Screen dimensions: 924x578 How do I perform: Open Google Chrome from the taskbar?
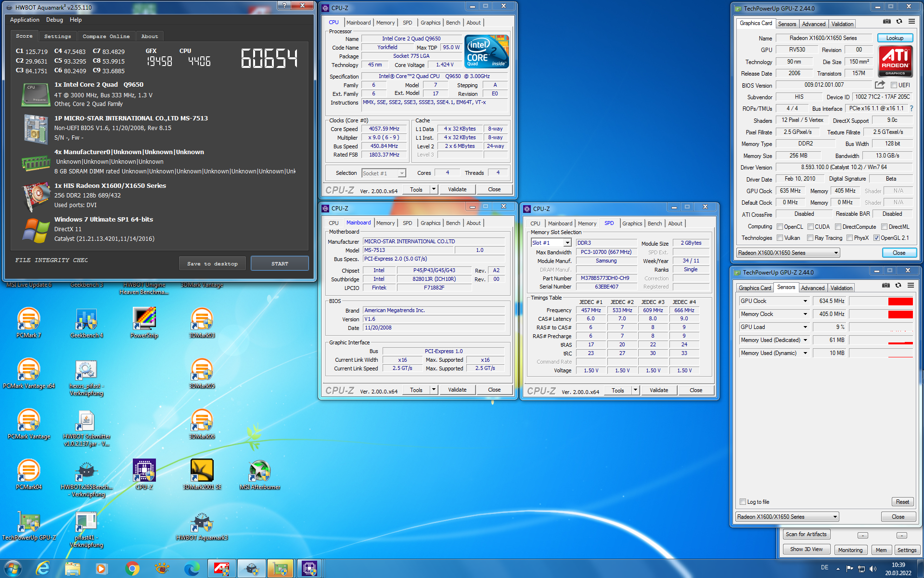click(x=132, y=568)
